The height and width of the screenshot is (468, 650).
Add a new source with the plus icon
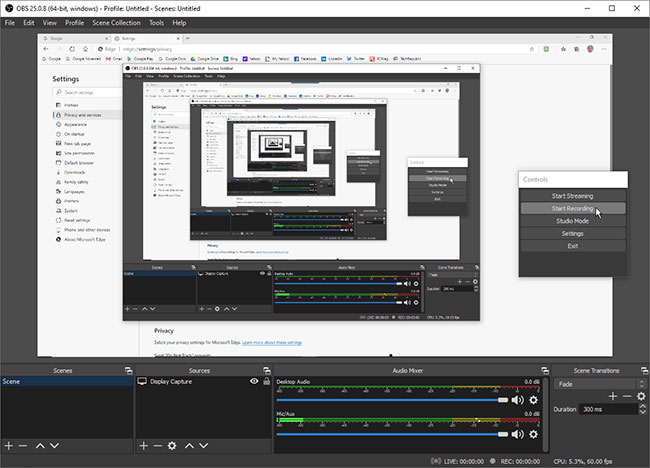coord(143,445)
